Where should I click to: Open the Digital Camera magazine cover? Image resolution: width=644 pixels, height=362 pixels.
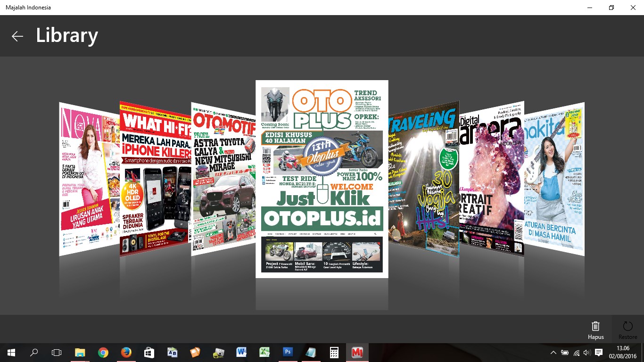coord(492,179)
